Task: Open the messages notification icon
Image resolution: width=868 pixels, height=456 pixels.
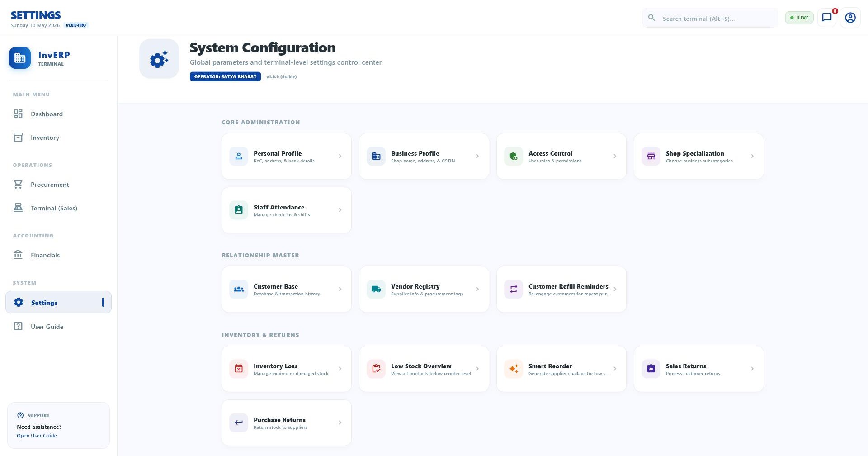Action: (827, 18)
